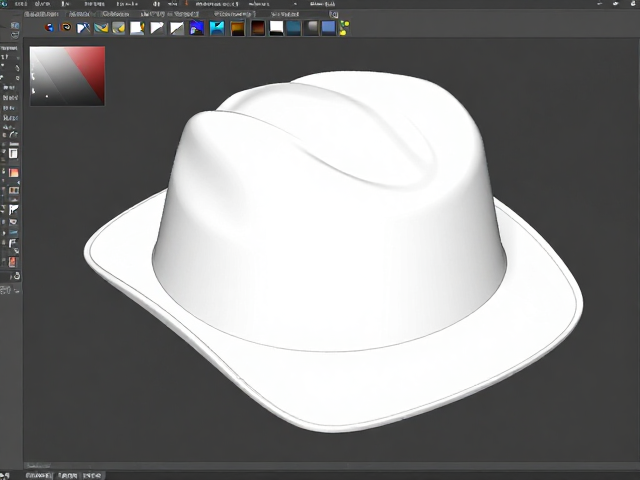Select the white hat model in the viewport

click(333, 252)
